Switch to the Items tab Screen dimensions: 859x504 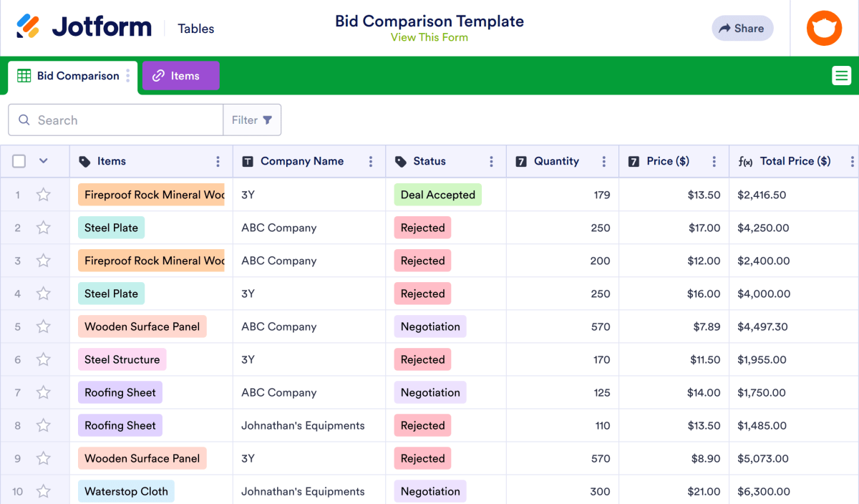180,75
